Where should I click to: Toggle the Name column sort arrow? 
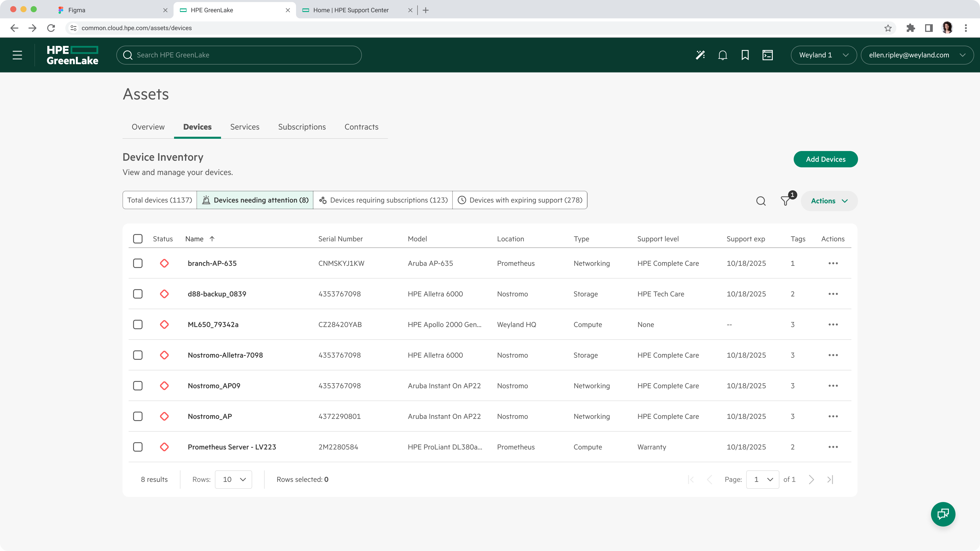click(x=212, y=239)
